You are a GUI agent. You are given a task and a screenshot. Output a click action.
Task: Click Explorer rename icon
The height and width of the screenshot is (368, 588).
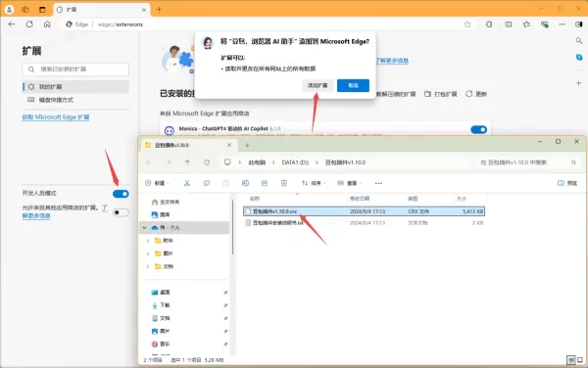click(245, 183)
